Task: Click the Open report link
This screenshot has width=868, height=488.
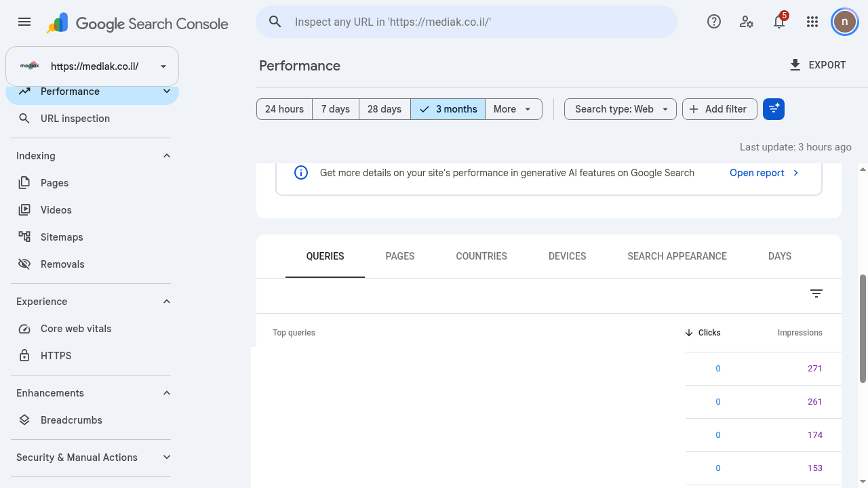Action: tap(757, 173)
